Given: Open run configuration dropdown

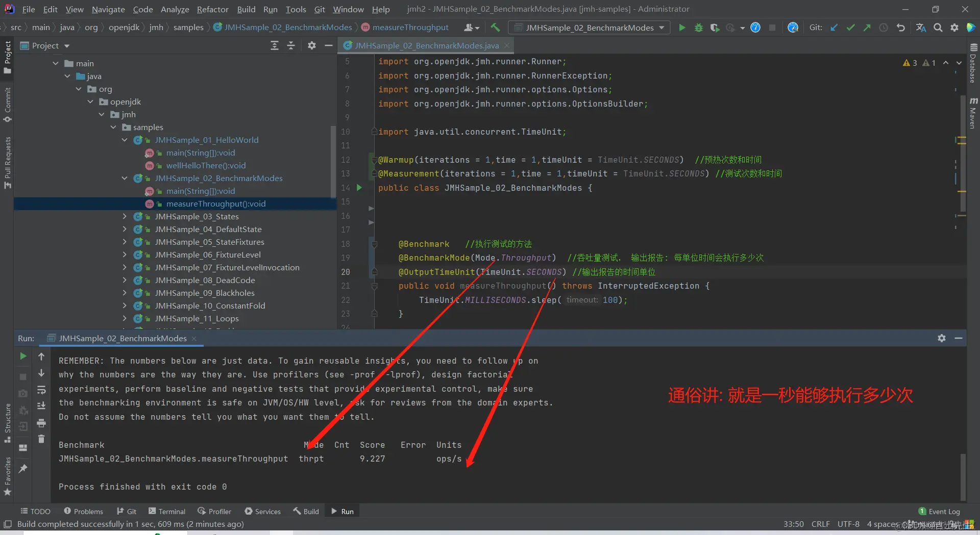Looking at the screenshot, I should click(x=589, y=28).
